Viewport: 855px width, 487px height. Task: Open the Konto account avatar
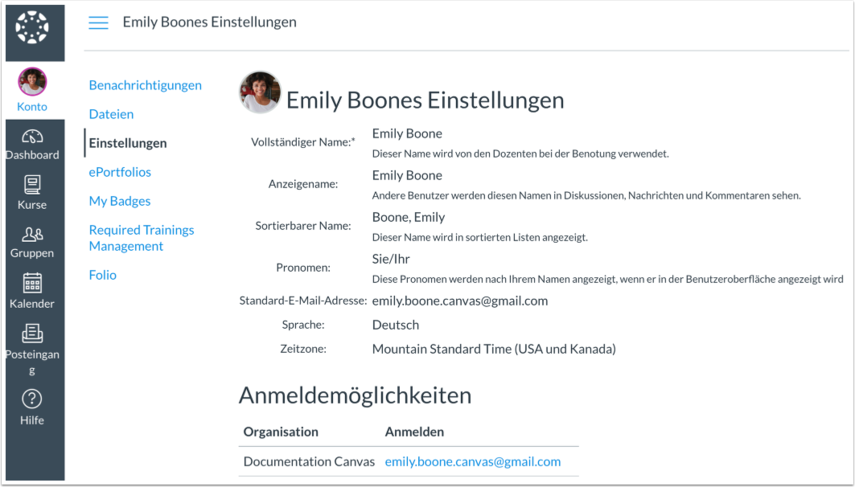coord(32,81)
